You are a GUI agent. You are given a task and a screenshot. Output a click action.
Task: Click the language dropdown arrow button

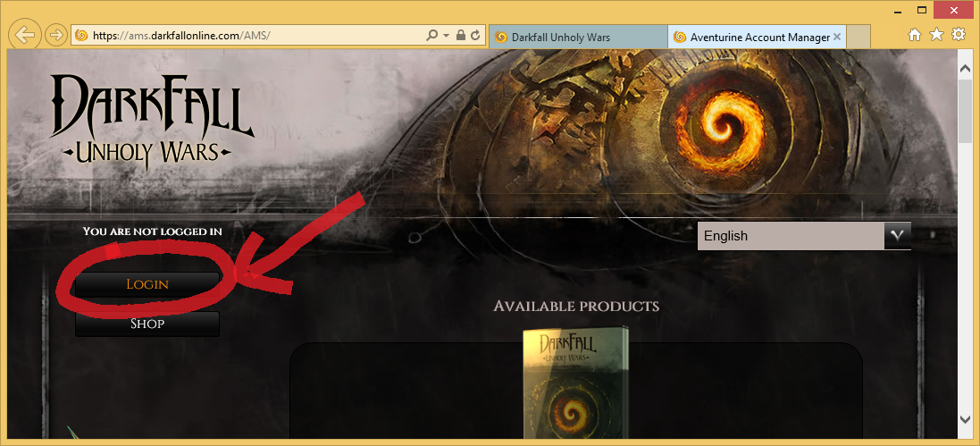(898, 236)
